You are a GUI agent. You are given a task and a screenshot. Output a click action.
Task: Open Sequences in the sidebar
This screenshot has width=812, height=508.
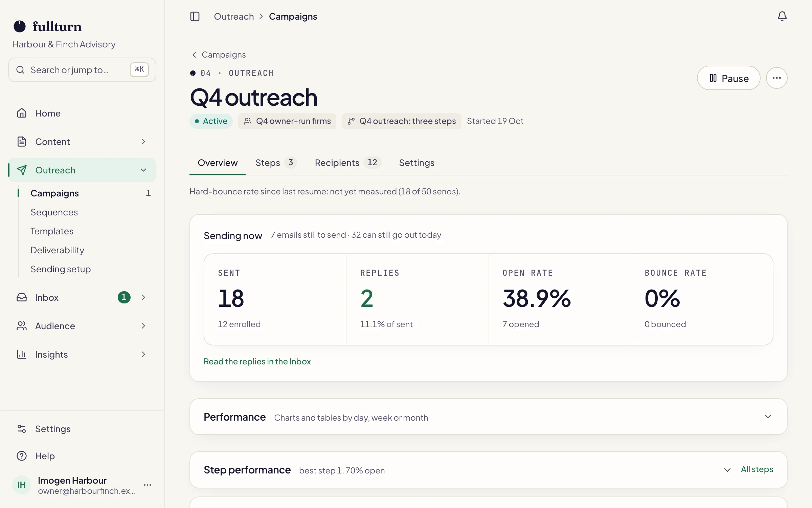[x=54, y=212]
